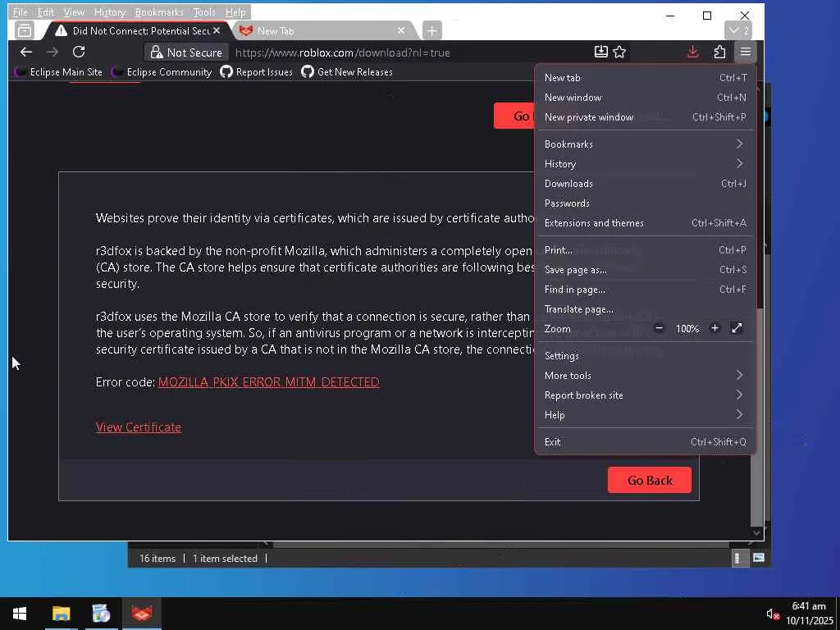Expand Bookmarks submenu in app menu
Screen dimensions: 840x630
point(645,144)
